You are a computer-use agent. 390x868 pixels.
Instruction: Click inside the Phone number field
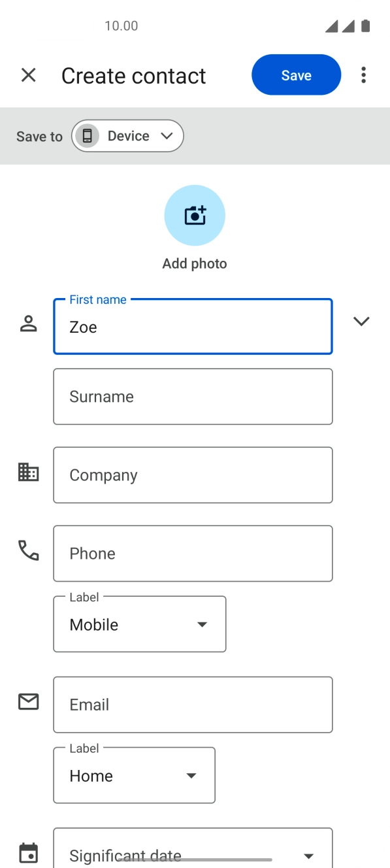pyautogui.click(x=193, y=553)
